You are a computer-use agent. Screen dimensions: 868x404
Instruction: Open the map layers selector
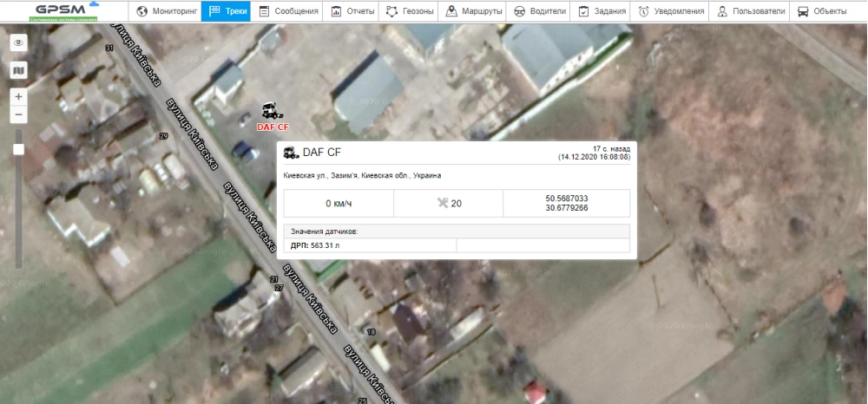19,70
